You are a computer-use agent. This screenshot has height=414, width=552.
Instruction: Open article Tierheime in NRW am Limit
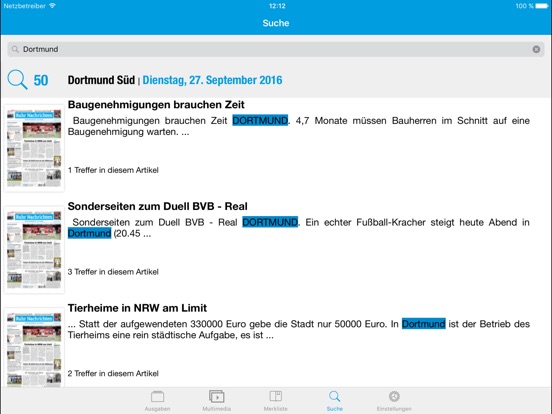point(137,308)
